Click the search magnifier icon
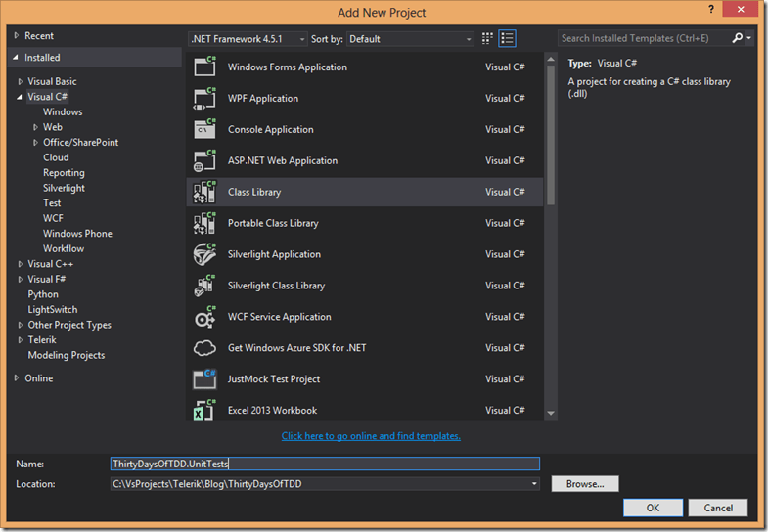768x532 pixels. [x=737, y=38]
